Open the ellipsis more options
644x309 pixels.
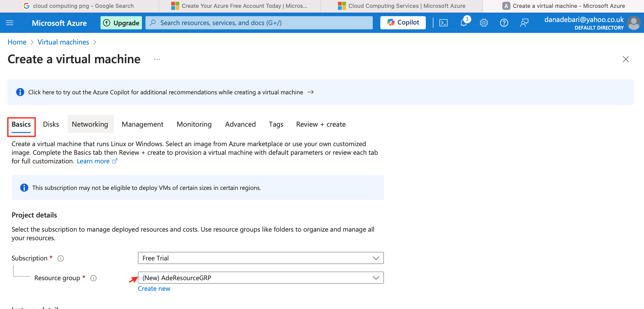click(x=157, y=59)
